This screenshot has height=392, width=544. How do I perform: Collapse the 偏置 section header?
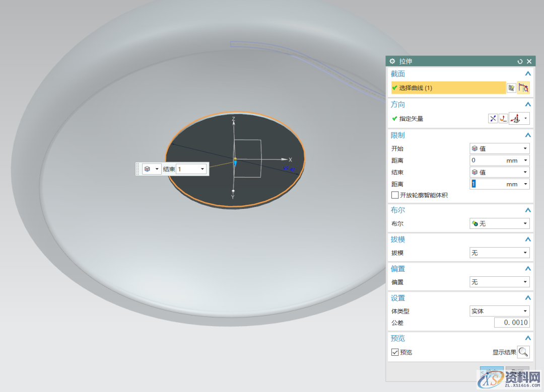[528, 269]
